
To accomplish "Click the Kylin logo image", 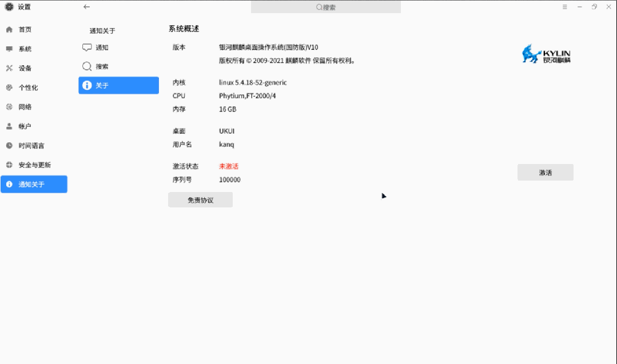I will 546,54.
